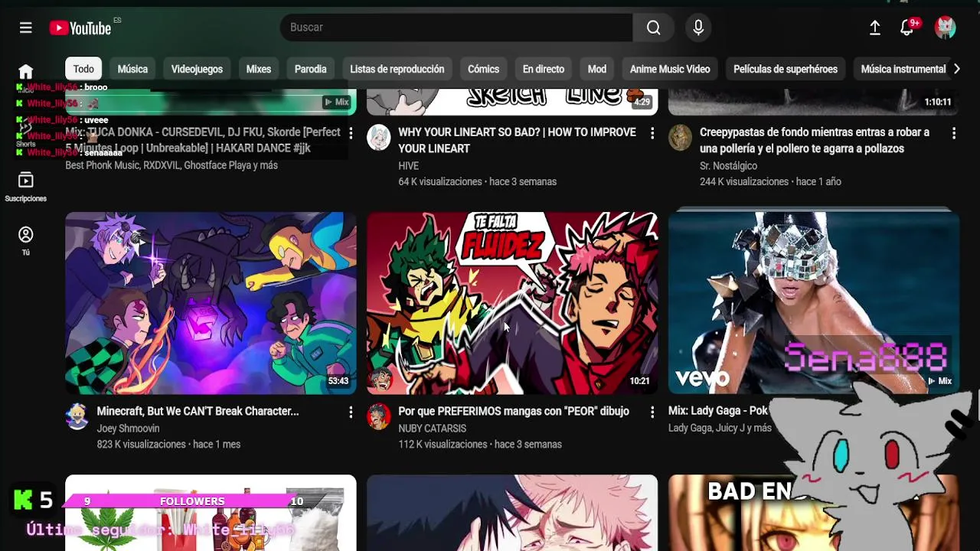This screenshot has height=551, width=980.
Task: Select the Música filter chip
Action: click(132, 69)
